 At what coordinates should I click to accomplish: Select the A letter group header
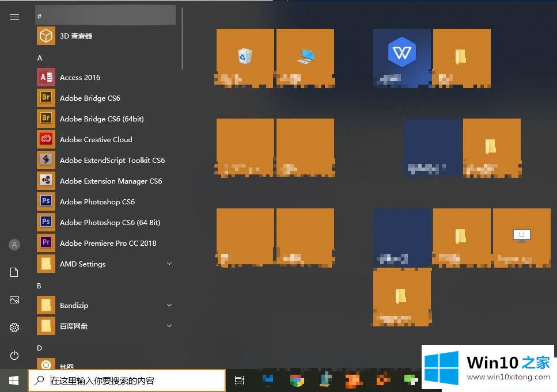pyautogui.click(x=40, y=58)
